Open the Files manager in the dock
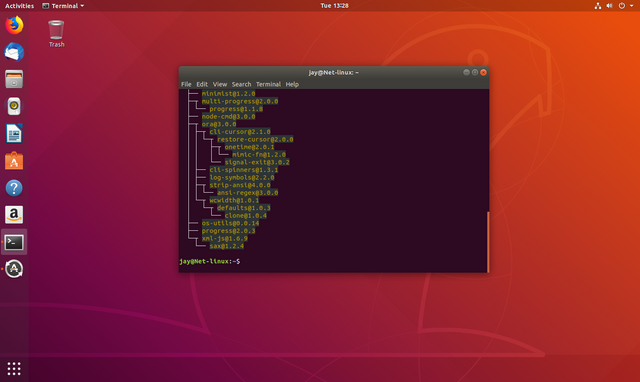640x382 pixels. (x=14, y=79)
